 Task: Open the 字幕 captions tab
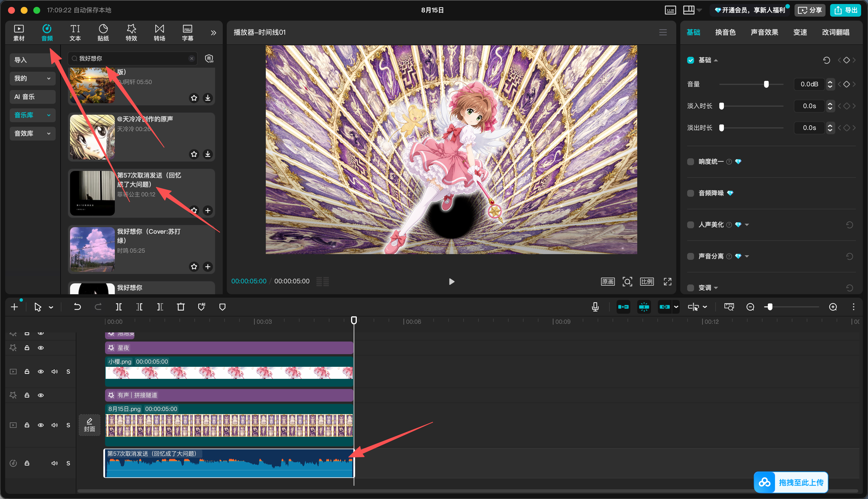point(188,33)
